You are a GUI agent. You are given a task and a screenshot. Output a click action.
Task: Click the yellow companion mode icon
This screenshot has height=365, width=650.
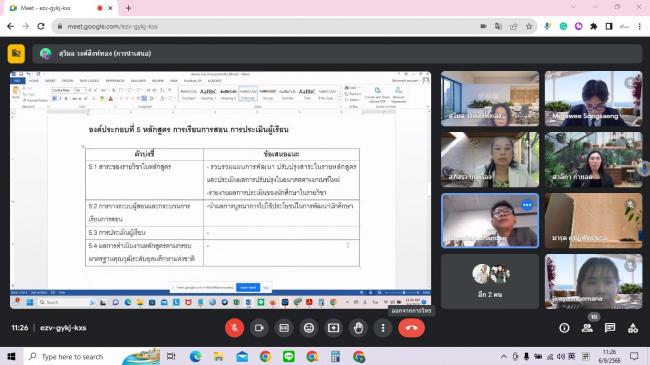(x=16, y=54)
